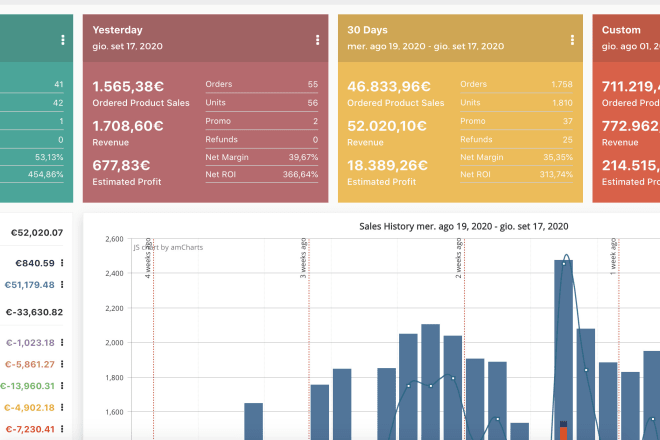
Task: Open the Yesterday card three-dot menu
Action: (x=317, y=40)
